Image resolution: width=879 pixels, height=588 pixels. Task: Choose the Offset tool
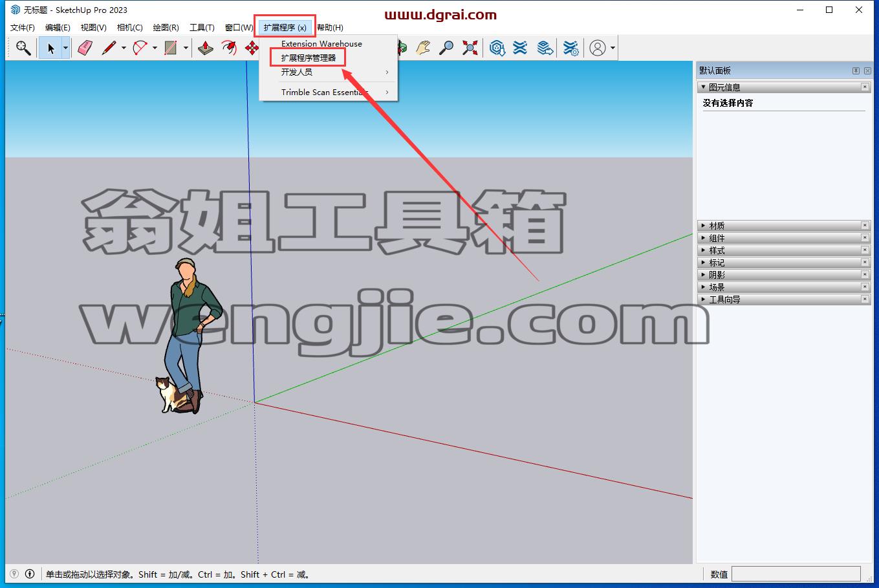point(229,48)
